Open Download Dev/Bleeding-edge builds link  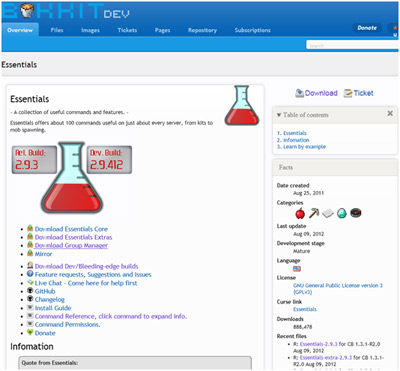click(x=86, y=266)
